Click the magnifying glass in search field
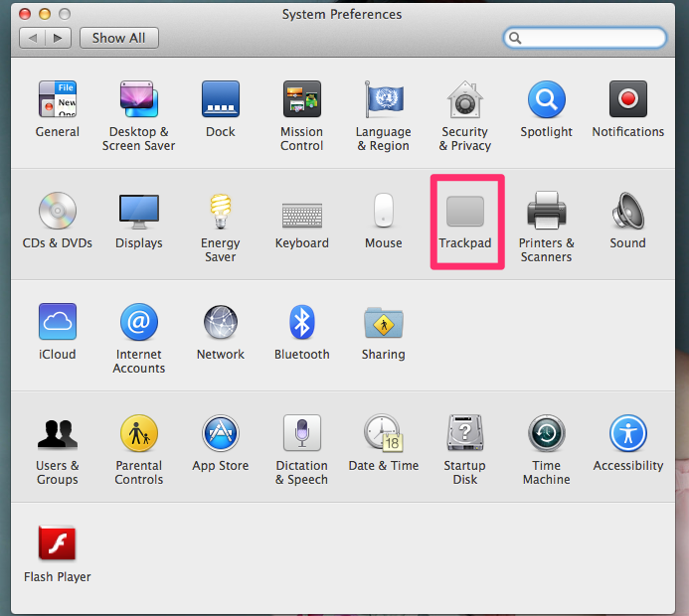The width and height of the screenshot is (689, 616). pos(515,38)
